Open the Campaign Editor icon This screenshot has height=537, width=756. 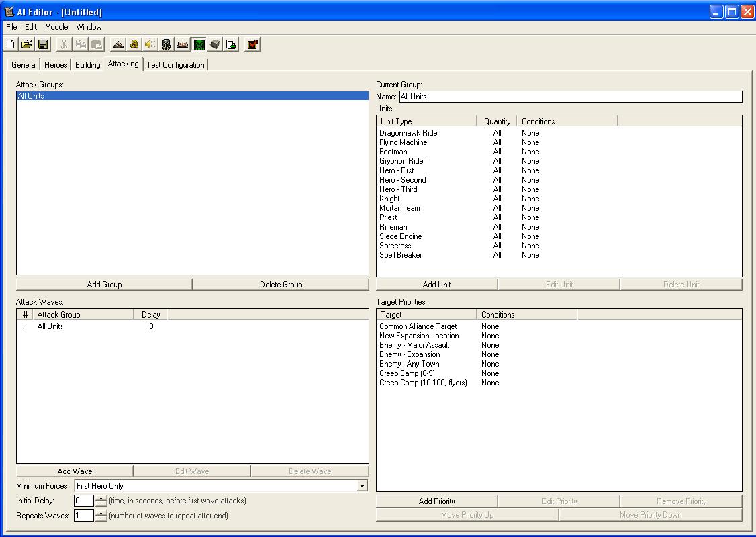(x=183, y=44)
